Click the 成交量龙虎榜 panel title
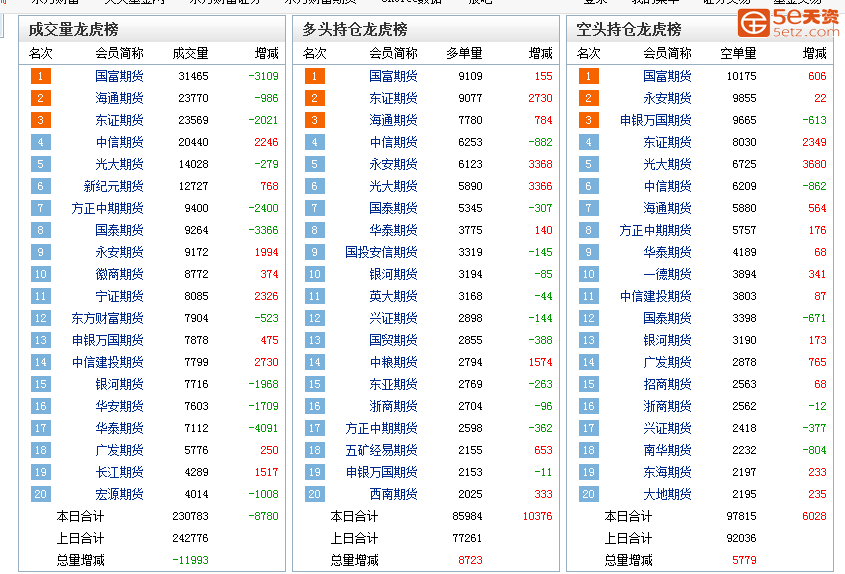Image resolution: width=845 pixels, height=574 pixels. pos(73,29)
